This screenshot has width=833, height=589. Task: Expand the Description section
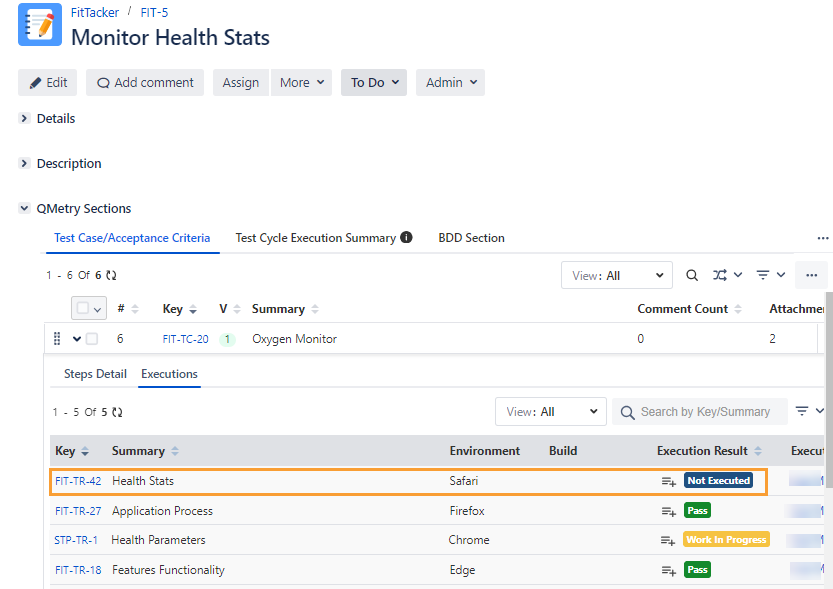(x=24, y=163)
